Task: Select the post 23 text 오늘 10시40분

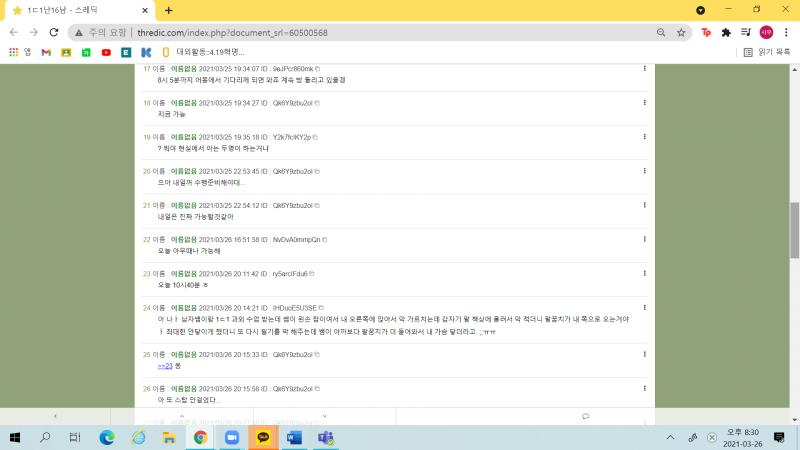Action: pyautogui.click(x=179, y=285)
